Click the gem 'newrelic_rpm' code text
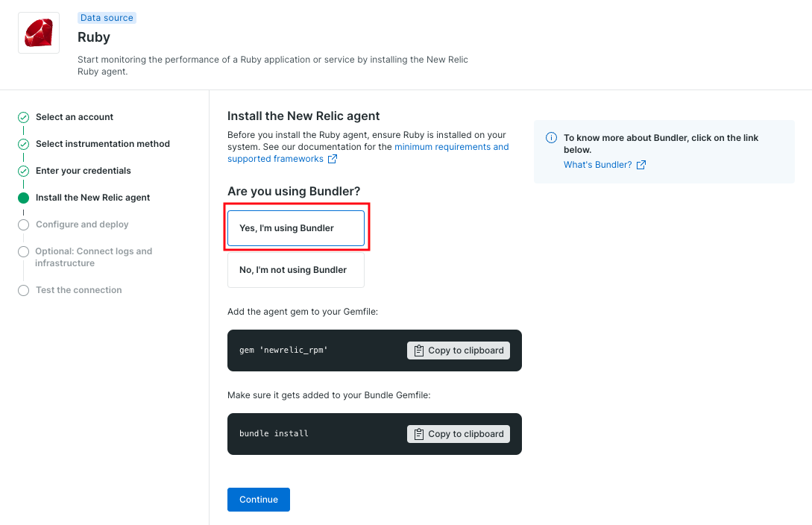Viewport: 812px width, 525px height. 283,350
